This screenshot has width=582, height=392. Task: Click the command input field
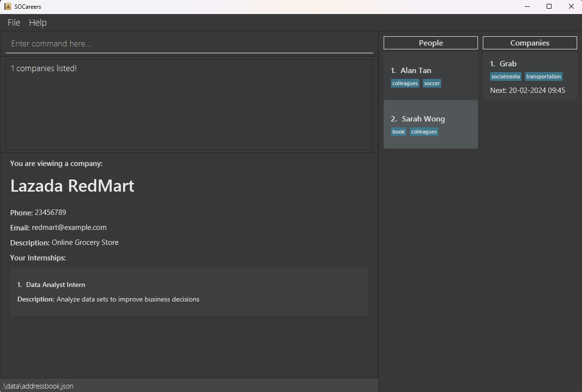coord(189,44)
